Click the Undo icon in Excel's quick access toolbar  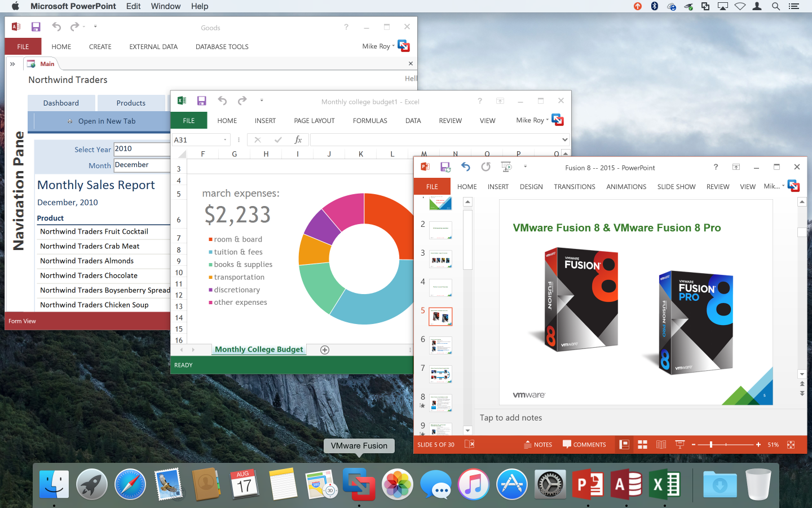(x=222, y=101)
